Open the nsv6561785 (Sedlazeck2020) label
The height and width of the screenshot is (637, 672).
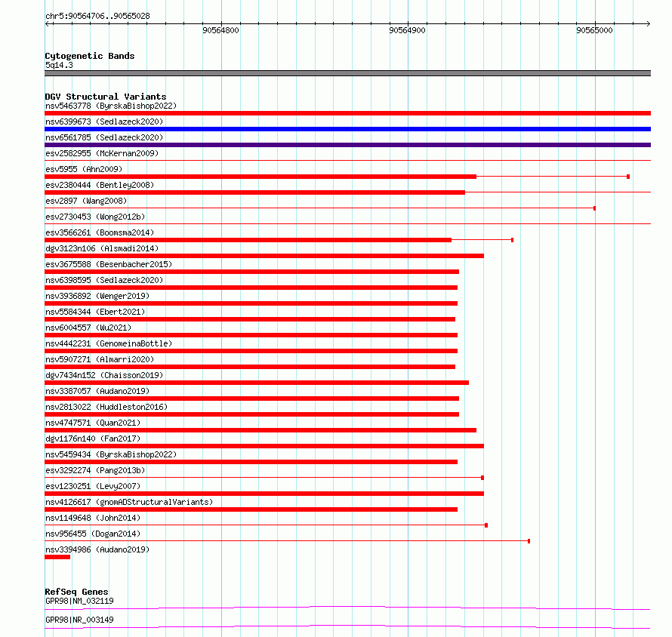104,137
